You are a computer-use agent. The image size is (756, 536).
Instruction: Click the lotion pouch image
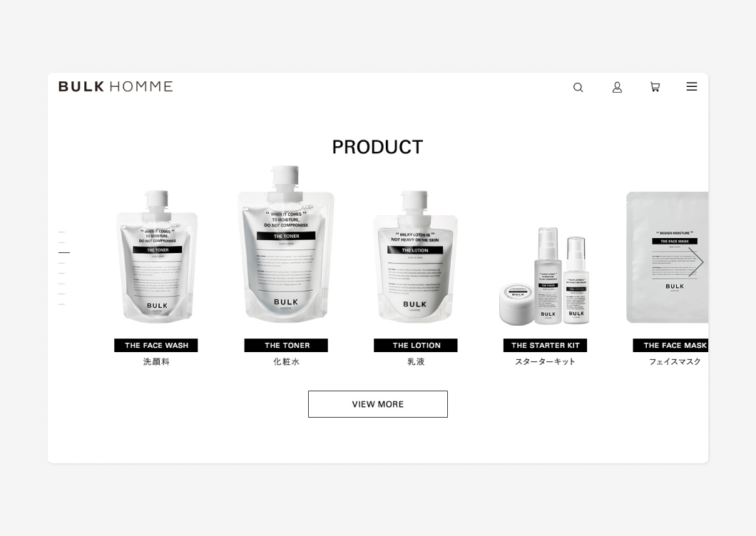pyautogui.click(x=416, y=256)
